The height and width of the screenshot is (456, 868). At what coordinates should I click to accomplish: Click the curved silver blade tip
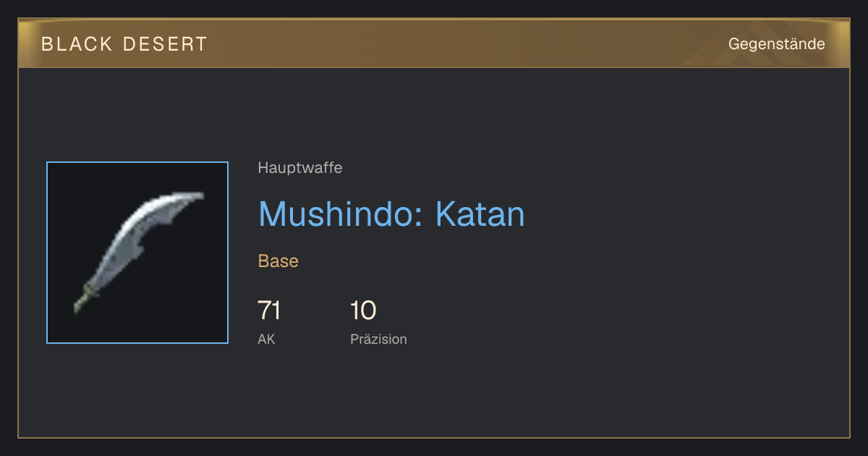click(188, 198)
